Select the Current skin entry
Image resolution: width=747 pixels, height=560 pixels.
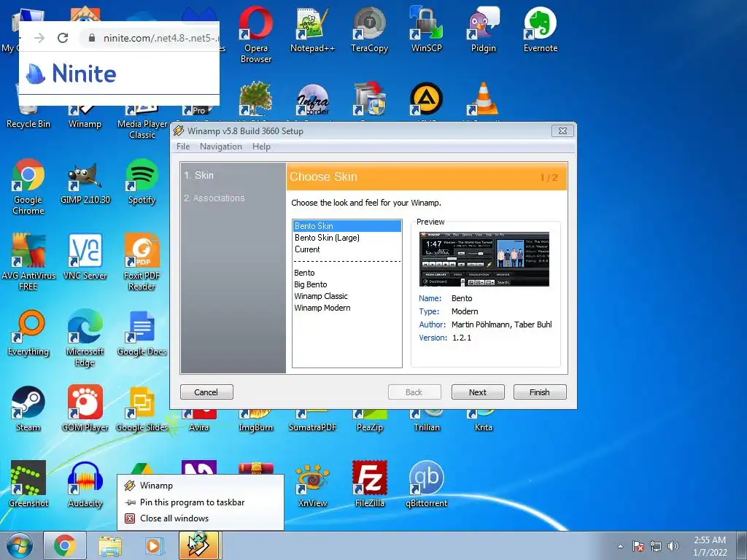(x=347, y=249)
